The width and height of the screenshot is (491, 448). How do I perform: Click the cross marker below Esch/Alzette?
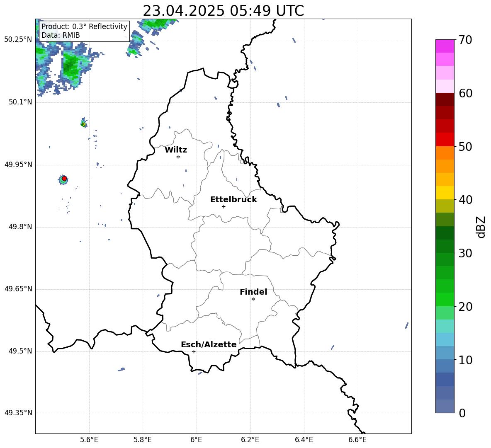[x=194, y=351]
